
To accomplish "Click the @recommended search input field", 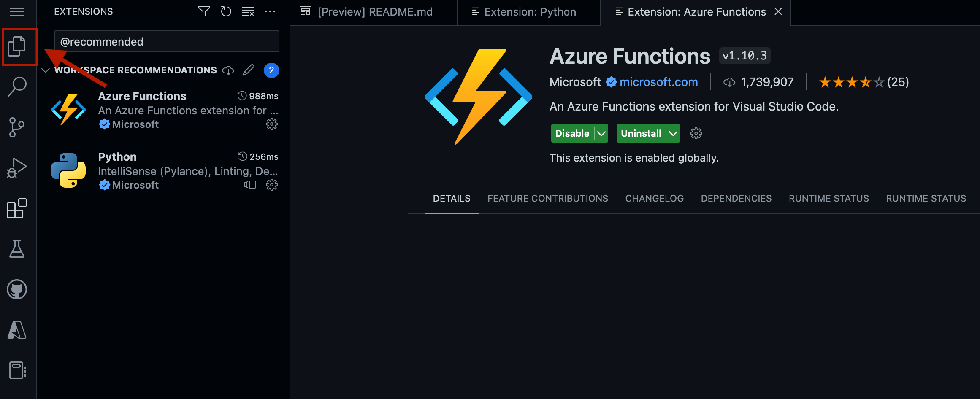I will point(166,42).
